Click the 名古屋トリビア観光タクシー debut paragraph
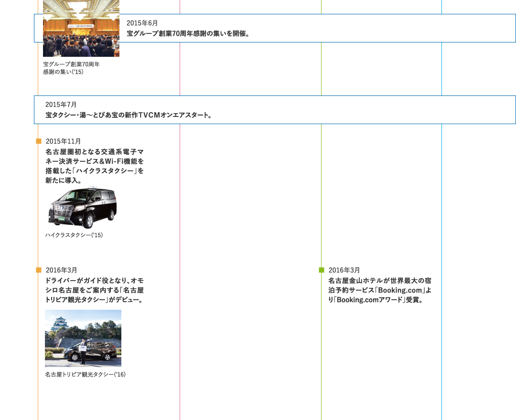Screen dimensions: 516x420 click(x=95, y=290)
